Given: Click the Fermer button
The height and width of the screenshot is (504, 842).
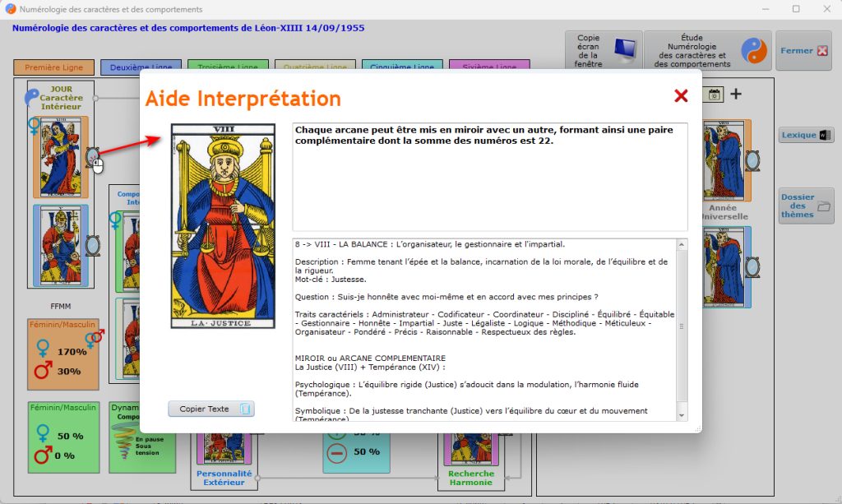Looking at the screenshot, I should point(804,51).
